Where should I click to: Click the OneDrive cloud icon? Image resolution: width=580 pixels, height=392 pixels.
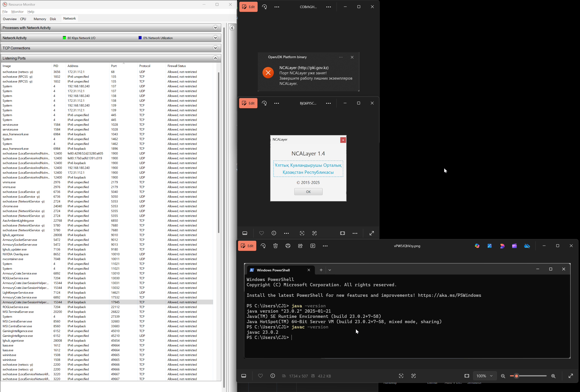527,246
